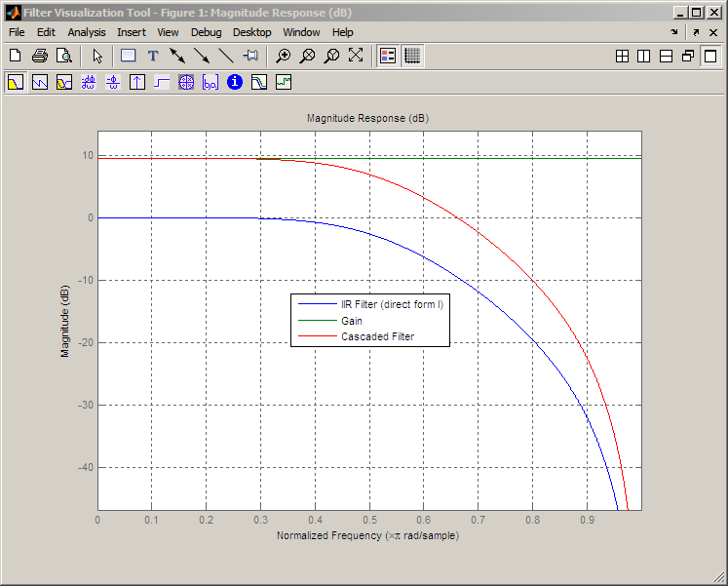Click the New Figure icon
This screenshot has height=586, width=728.
click(16, 56)
